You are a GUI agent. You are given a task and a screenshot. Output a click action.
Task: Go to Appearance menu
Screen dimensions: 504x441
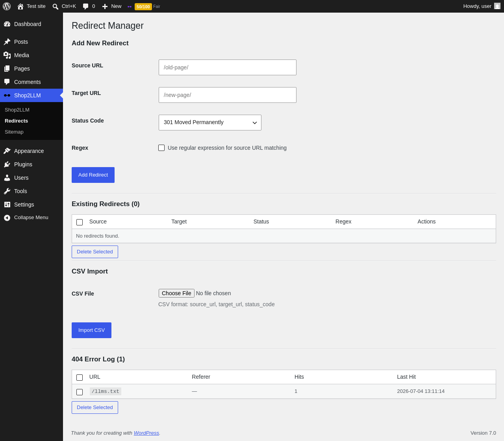click(x=31, y=151)
